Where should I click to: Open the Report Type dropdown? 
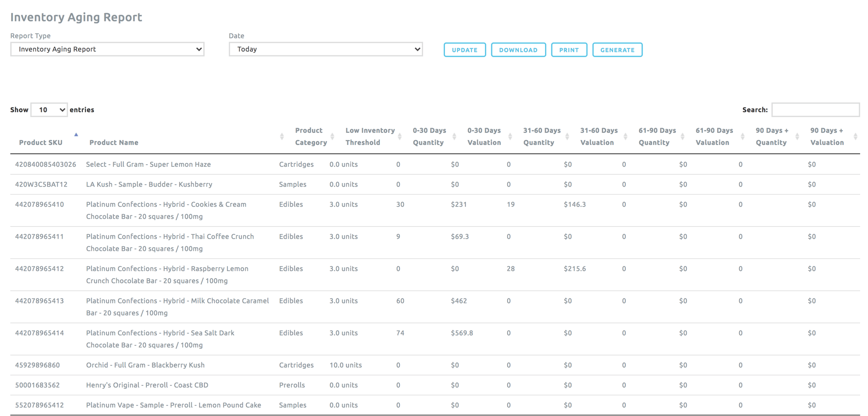[x=107, y=49]
